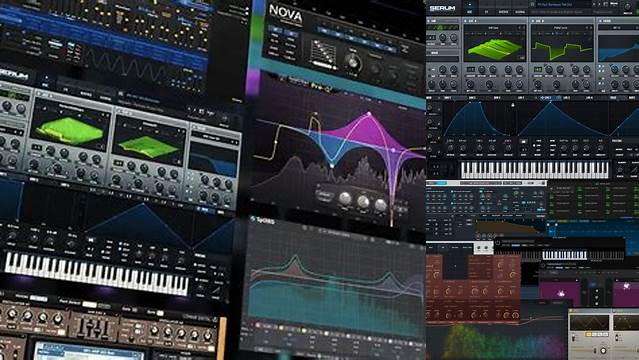The image size is (639, 360).
Task: Click the lock icon in top-right Serum envelope
Action: pos(513,105)
